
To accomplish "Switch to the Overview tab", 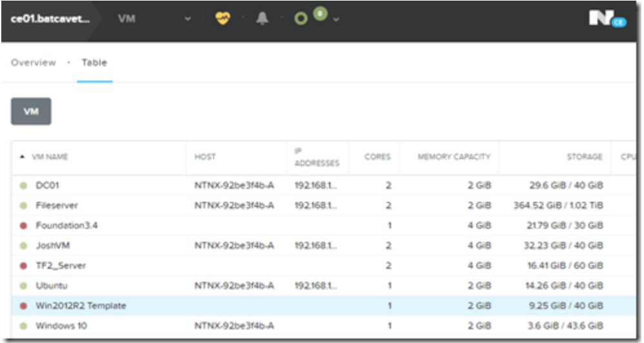I will 34,63.
